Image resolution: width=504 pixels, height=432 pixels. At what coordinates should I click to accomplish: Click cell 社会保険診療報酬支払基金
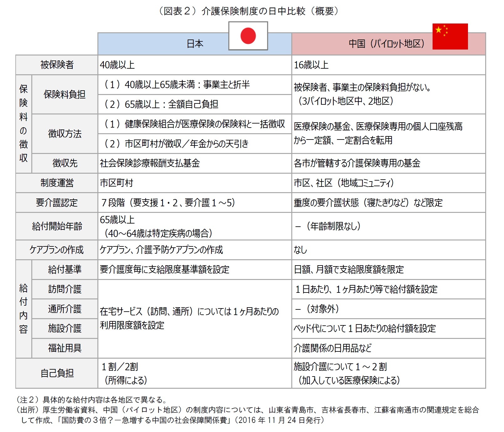point(195,163)
